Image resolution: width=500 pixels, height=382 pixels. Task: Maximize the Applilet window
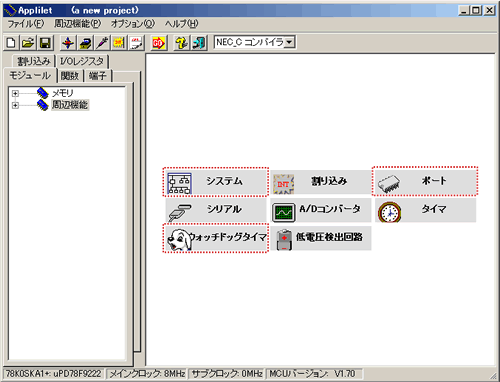point(475,11)
